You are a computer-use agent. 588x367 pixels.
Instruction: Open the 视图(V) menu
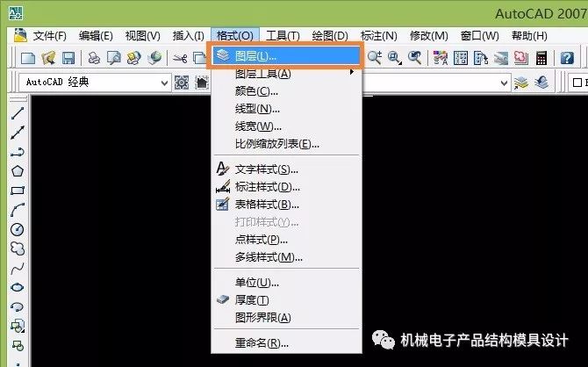(x=142, y=36)
